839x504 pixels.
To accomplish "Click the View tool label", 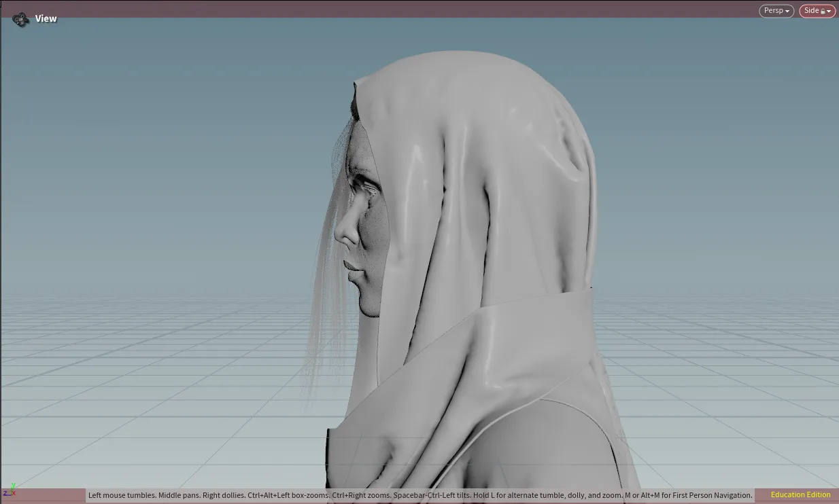I will pos(46,19).
